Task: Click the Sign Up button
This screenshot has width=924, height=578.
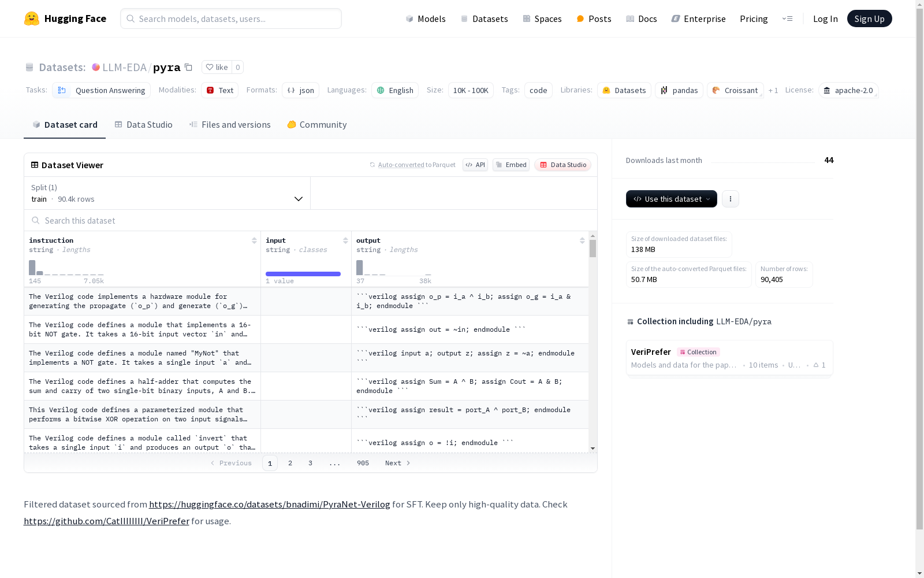Action: point(870,18)
